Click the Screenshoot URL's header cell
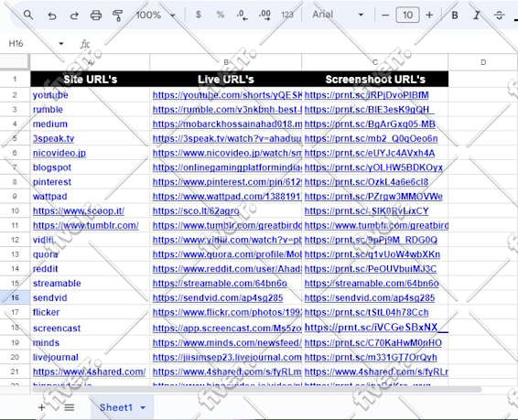This screenshot has height=420, width=518. coord(375,79)
